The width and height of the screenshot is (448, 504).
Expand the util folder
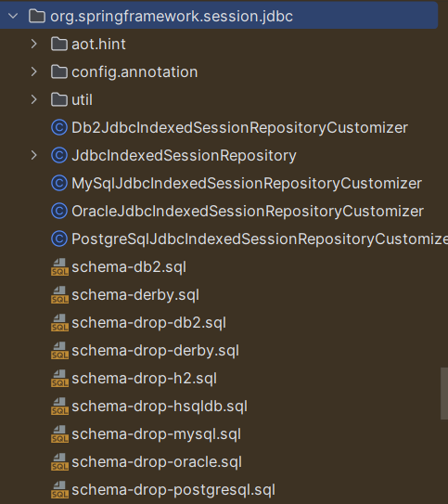pos(34,99)
